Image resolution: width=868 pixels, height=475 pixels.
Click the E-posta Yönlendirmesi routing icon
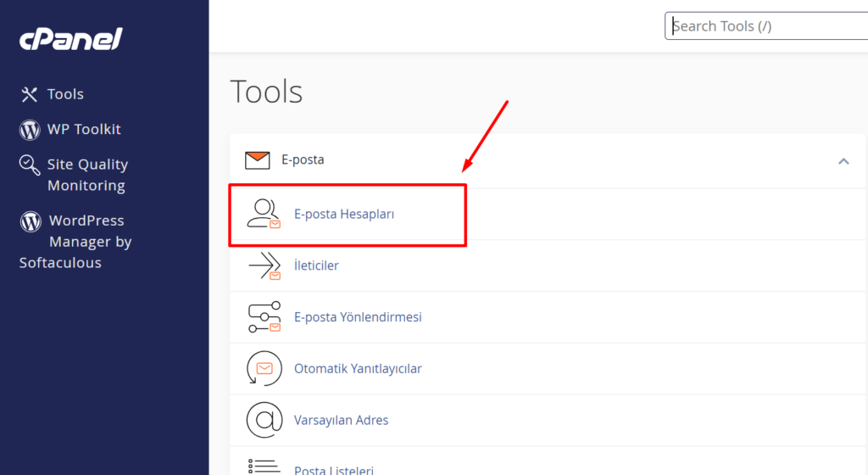[x=264, y=316]
